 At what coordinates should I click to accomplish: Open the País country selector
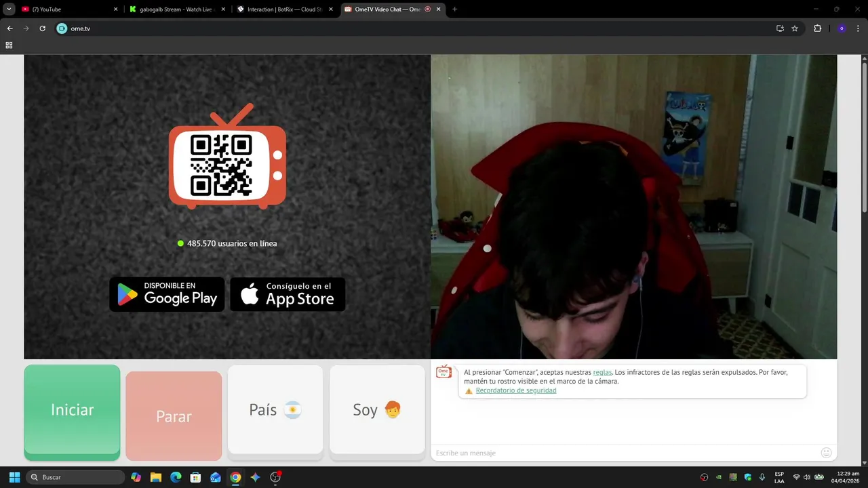275,410
